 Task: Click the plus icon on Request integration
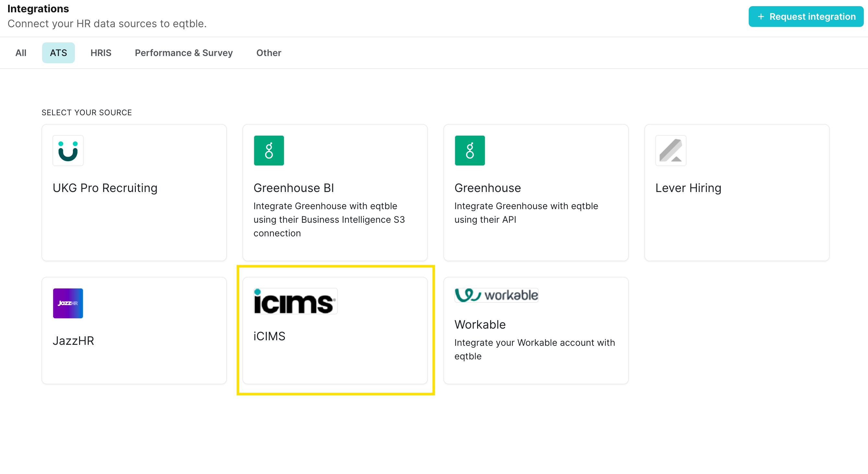point(761,16)
